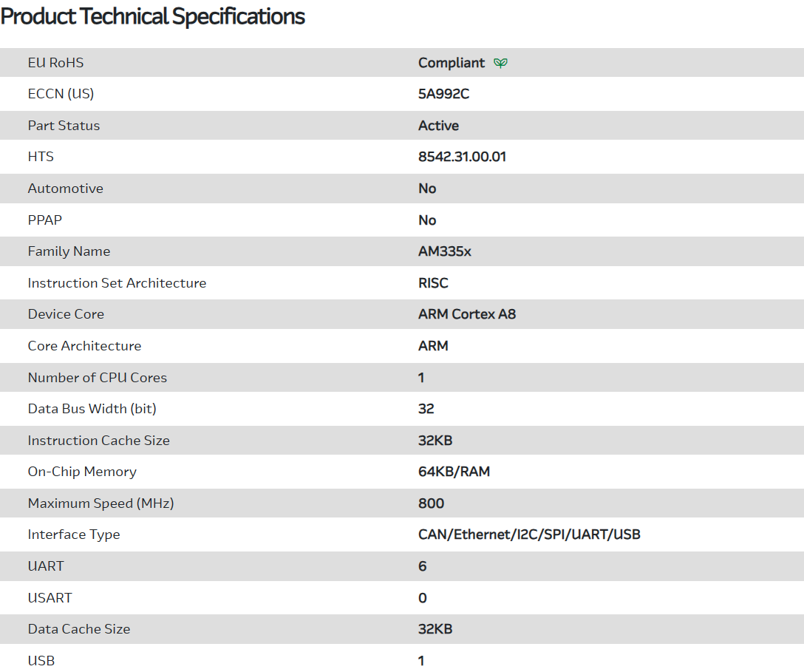Click the green leaf icon beside Compliant
804x672 pixels.
[x=500, y=63]
